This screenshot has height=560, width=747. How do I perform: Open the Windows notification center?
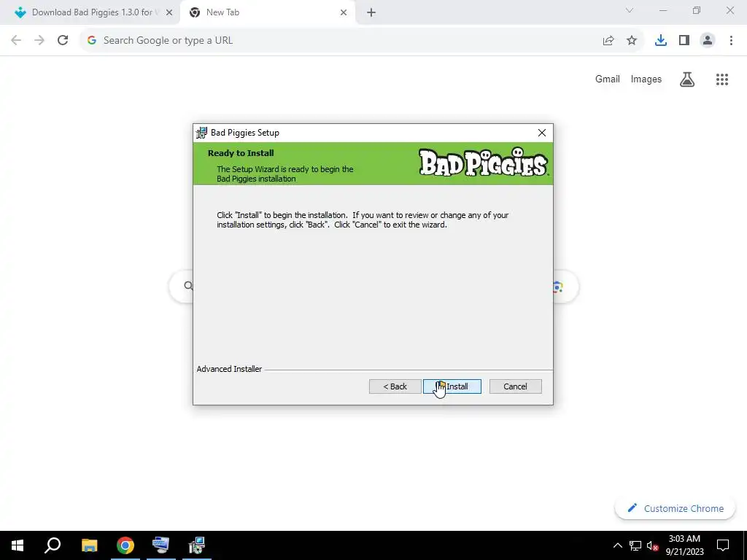point(723,545)
